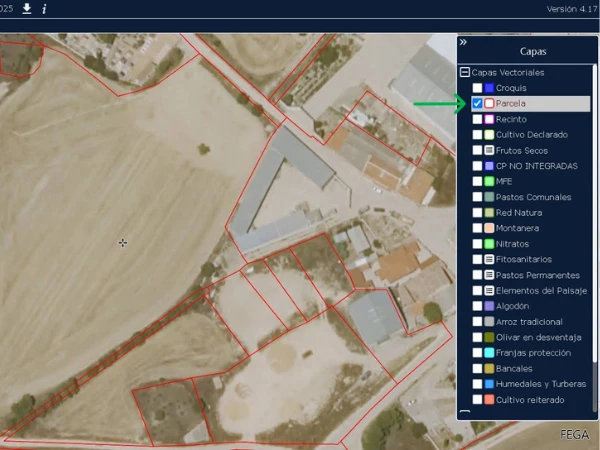
Task: Uncheck the Parcela layer checkbox
Action: 477,104
